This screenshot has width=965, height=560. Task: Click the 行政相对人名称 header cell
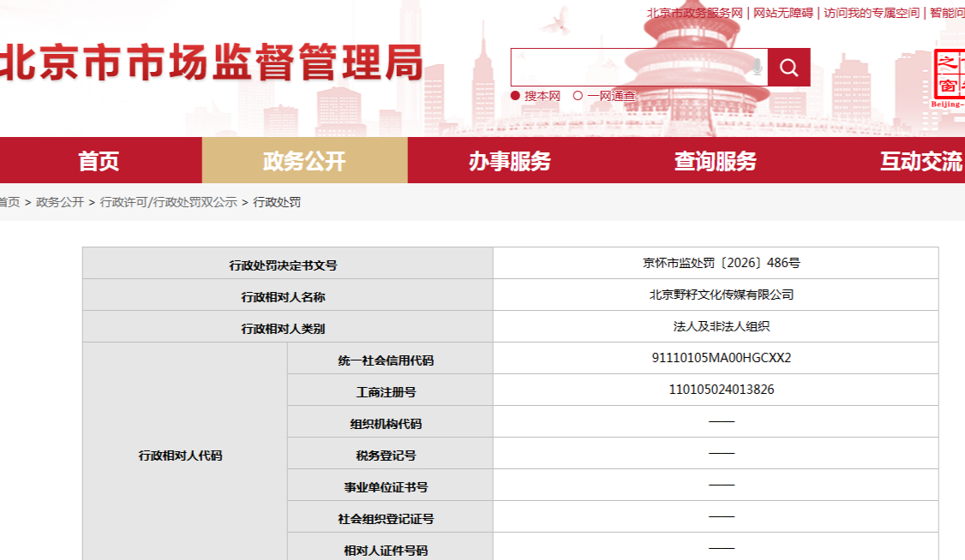tap(288, 295)
